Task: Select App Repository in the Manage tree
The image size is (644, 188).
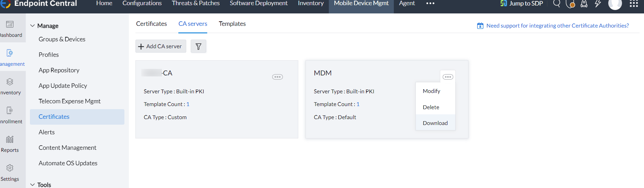Action: click(x=59, y=70)
